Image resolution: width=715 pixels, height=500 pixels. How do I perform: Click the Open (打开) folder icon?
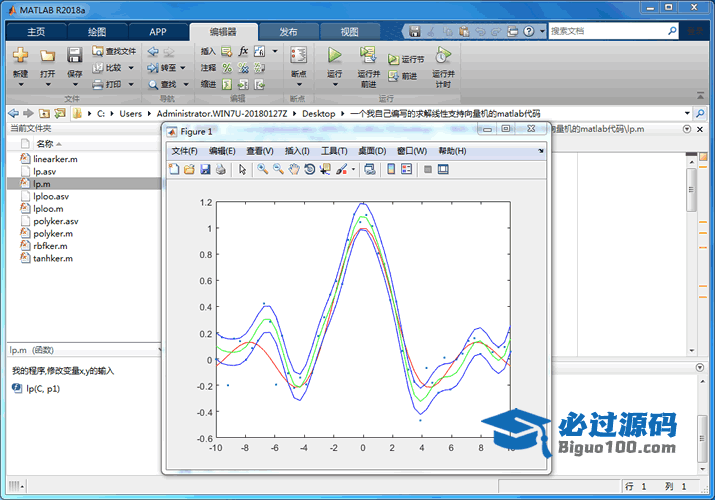(x=47, y=55)
